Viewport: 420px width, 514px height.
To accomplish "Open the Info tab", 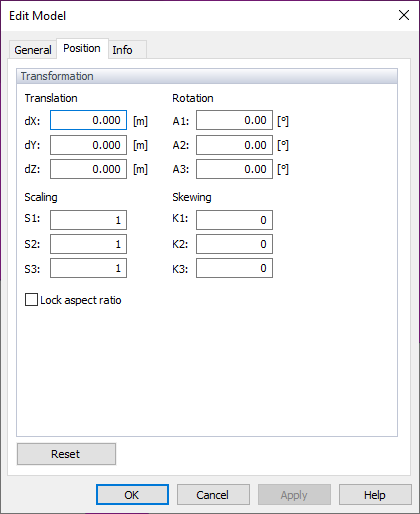I will [x=127, y=50].
